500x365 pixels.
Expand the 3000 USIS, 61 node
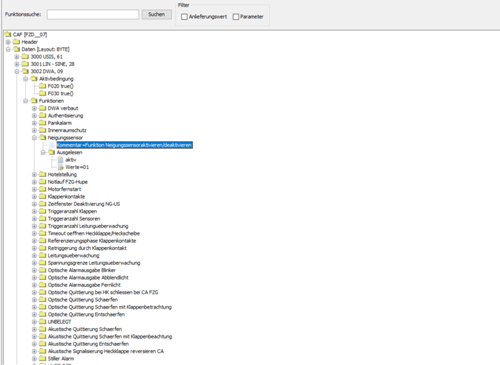[17, 57]
